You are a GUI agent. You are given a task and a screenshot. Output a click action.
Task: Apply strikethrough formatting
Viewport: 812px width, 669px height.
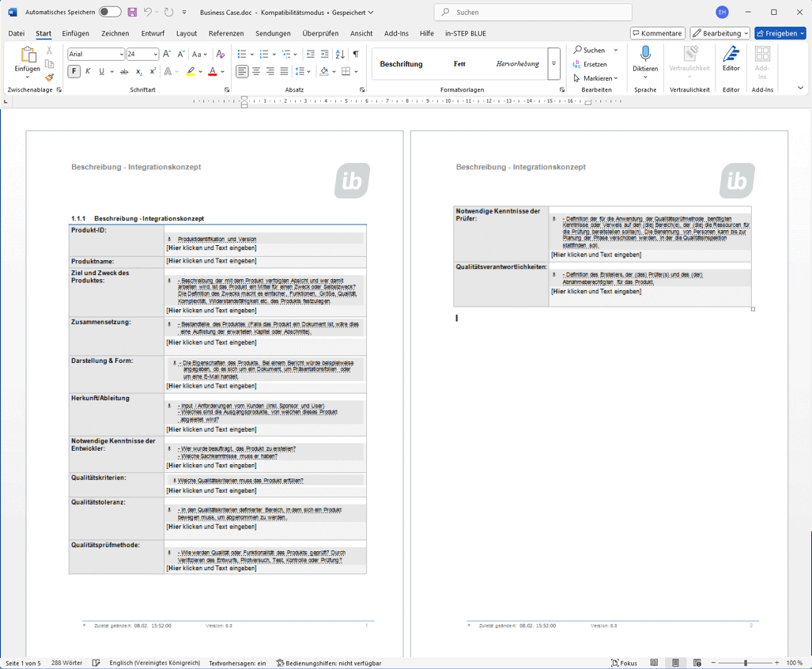pos(124,71)
